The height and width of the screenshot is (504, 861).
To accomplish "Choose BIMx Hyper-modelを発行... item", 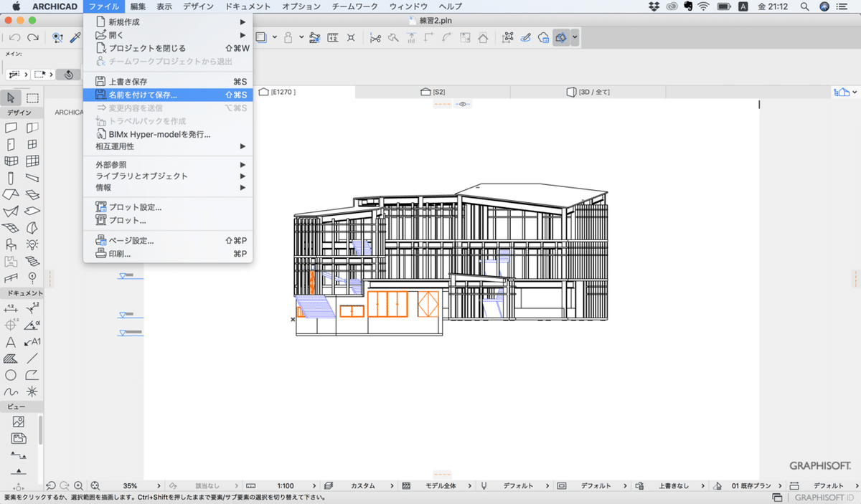I will (x=168, y=134).
